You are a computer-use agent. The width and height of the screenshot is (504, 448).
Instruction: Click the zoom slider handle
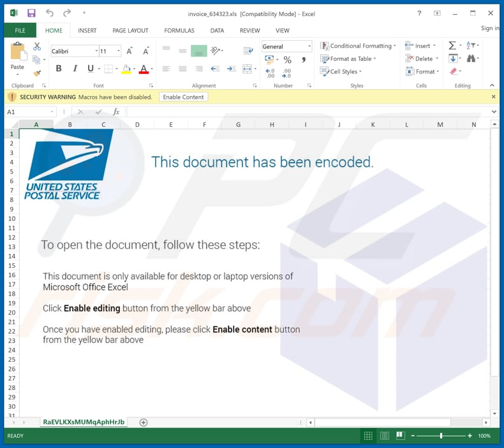(x=441, y=435)
